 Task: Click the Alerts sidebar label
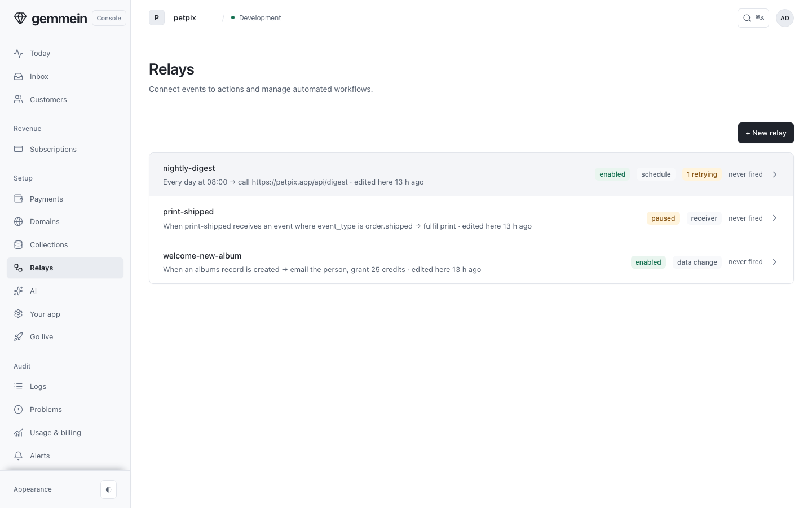pyautogui.click(x=39, y=456)
